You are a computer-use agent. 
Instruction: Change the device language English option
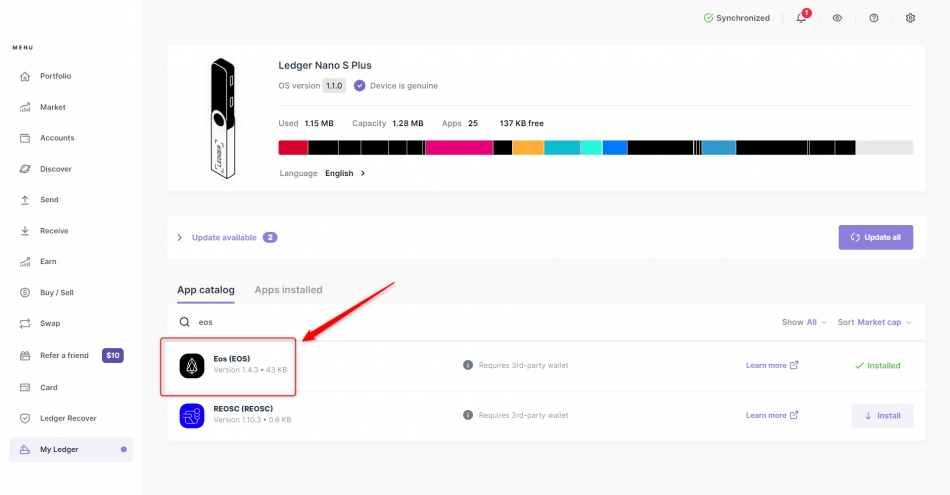pyautogui.click(x=345, y=173)
